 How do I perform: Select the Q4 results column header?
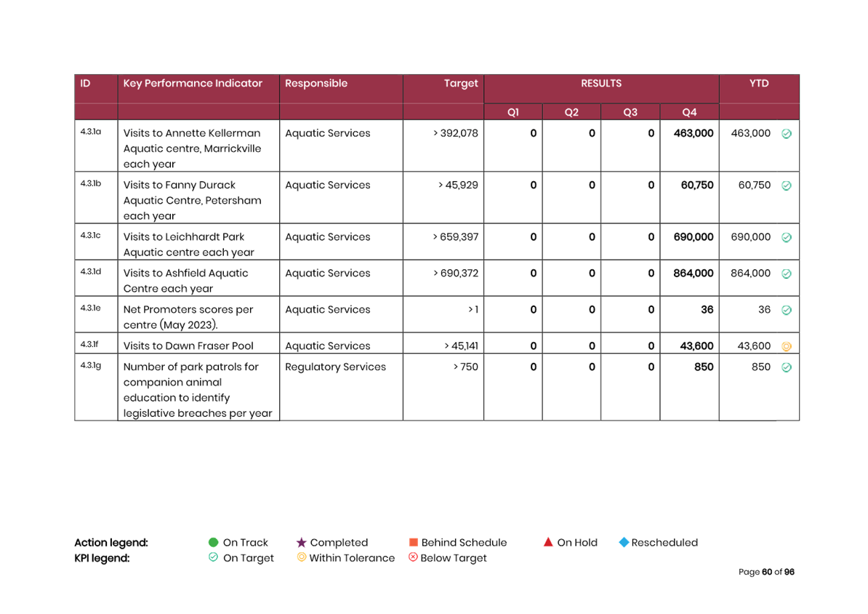pos(688,112)
